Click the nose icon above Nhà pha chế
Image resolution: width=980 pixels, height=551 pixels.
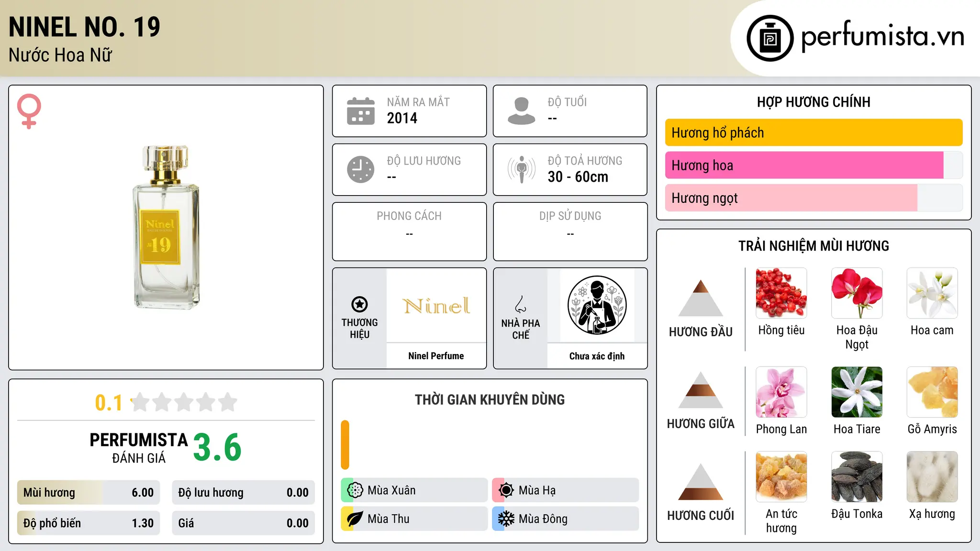(x=521, y=304)
